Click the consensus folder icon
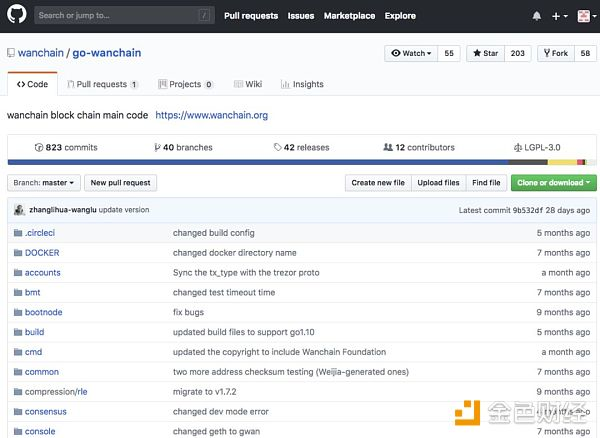Viewport: 600px width, 438px height. click(18, 412)
